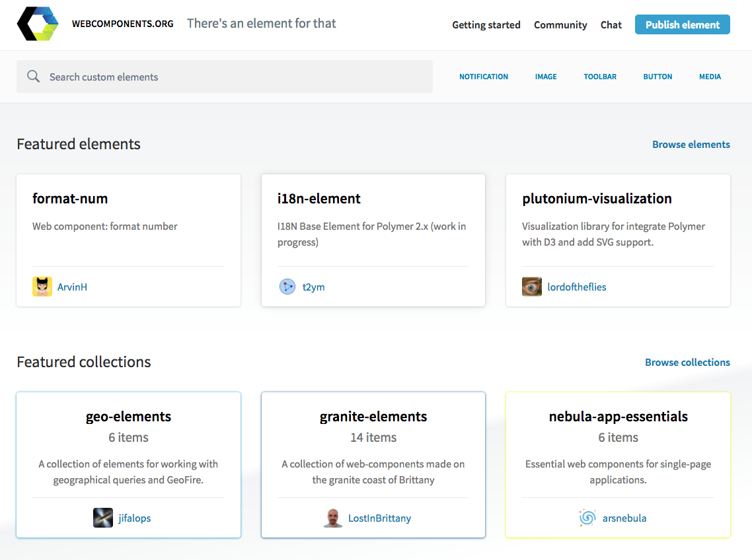Filter by NOTIFICATION tag
Viewport: 752px width, 560px height.
click(484, 77)
